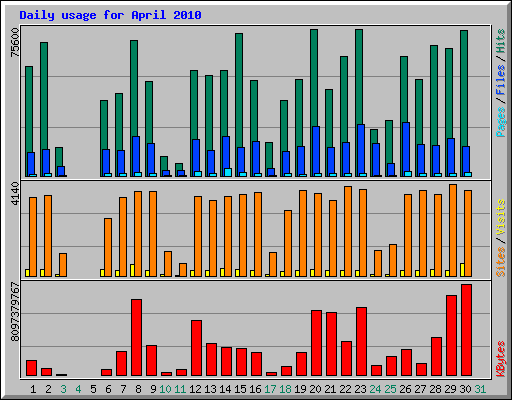The height and width of the screenshot is (400, 512).
Task: Click day label 8 on the x-axis
Action: point(138,389)
